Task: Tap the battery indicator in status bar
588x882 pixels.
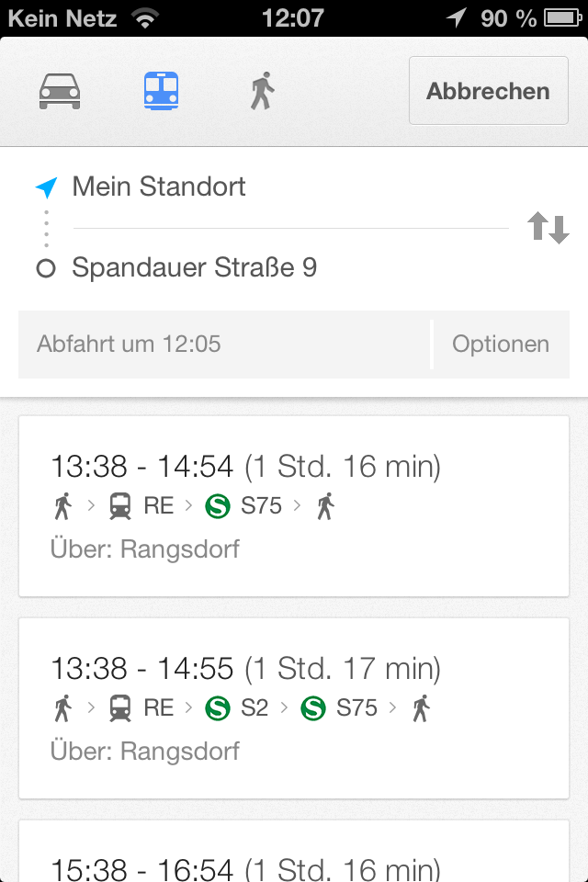Action: (561, 17)
